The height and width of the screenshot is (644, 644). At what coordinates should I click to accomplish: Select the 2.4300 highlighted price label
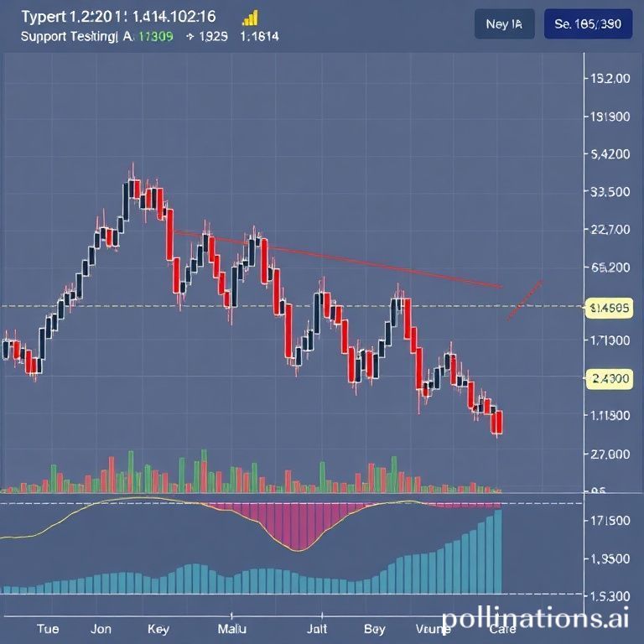(610, 379)
